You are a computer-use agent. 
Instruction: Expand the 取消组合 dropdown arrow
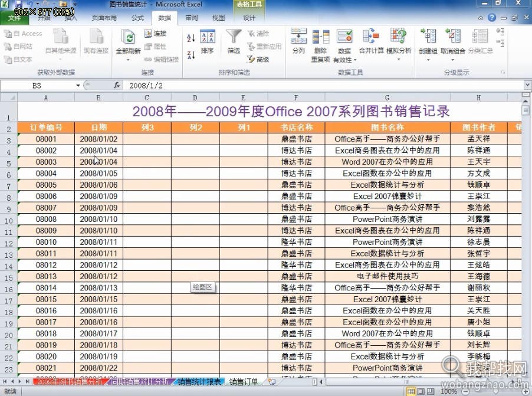coord(452,60)
